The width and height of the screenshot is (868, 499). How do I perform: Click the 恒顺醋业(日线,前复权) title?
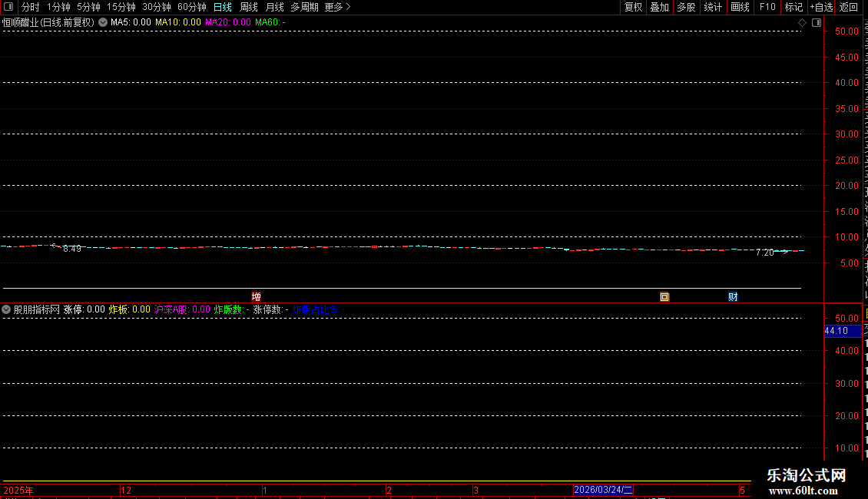(x=48, y=22)
